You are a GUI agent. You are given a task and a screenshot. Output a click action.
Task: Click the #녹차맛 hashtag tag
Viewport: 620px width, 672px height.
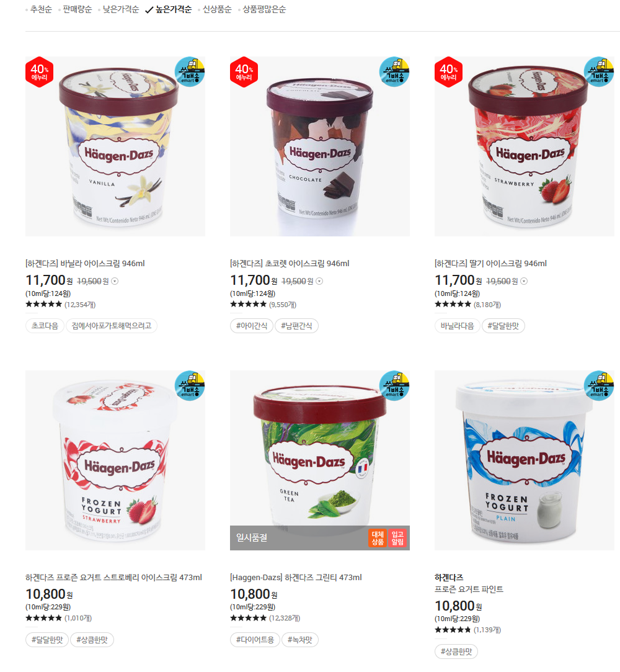pos(299,640)
